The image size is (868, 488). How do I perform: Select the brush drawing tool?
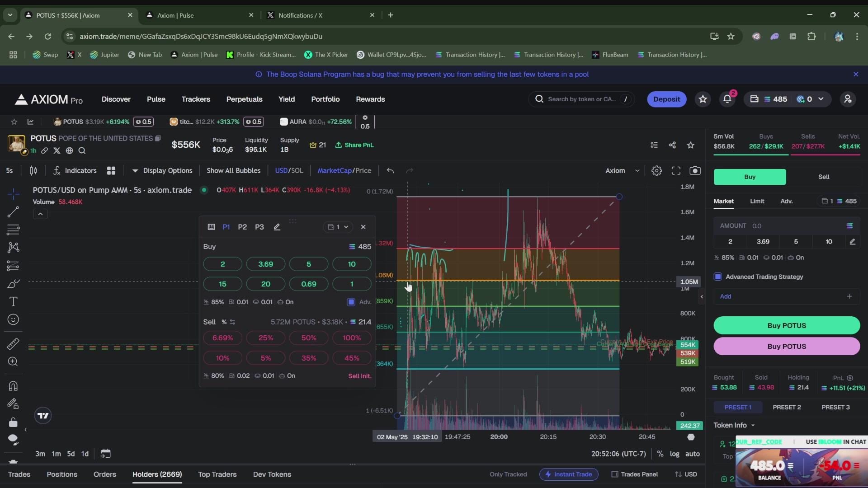(x=13, y=284)
